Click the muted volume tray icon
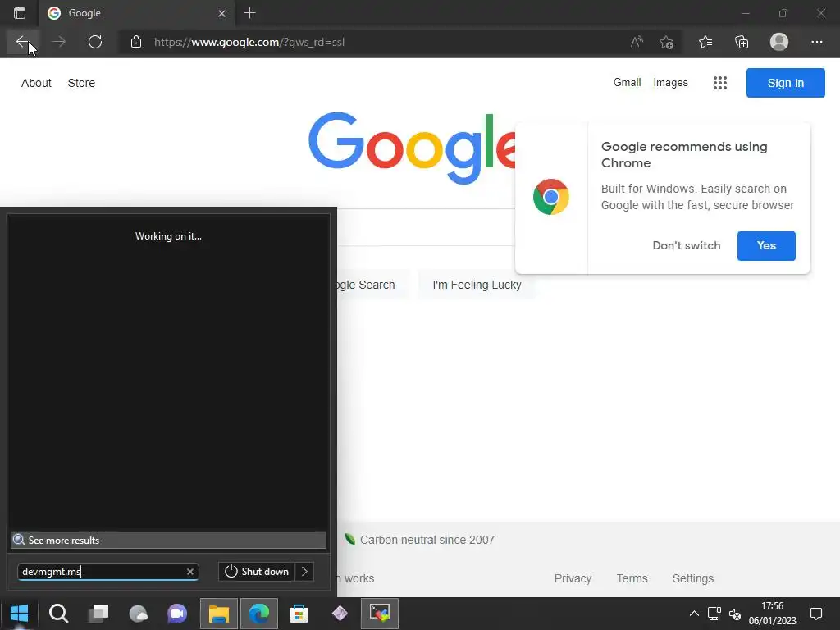This screenshot has width=840, height=630. tap(735, 614)
